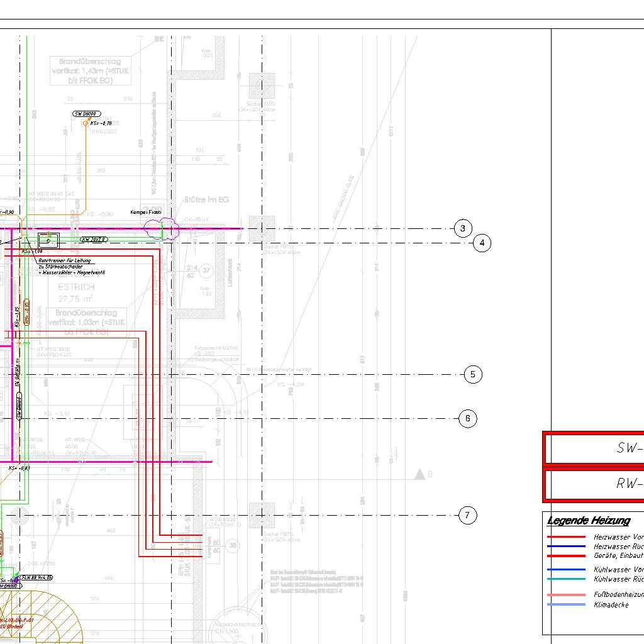Select the gray triangle section marker B
644x644 pixels.
coord(419,474)
